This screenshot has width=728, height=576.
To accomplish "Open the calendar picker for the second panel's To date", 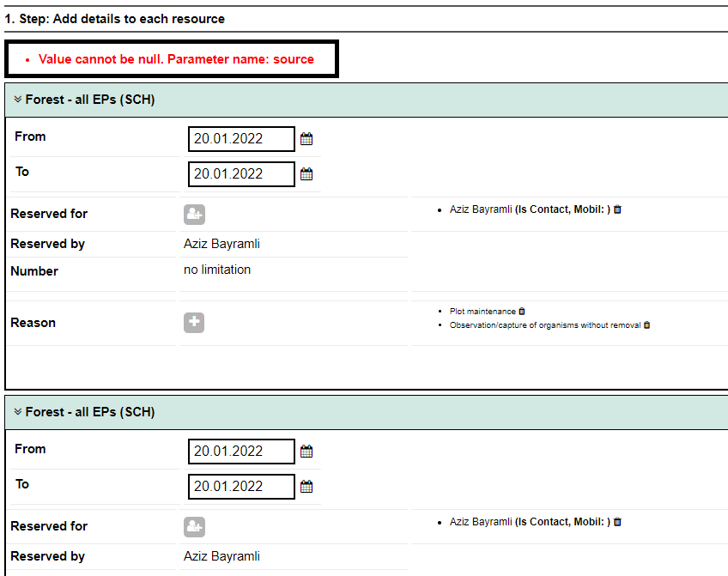I will (306, 486).
